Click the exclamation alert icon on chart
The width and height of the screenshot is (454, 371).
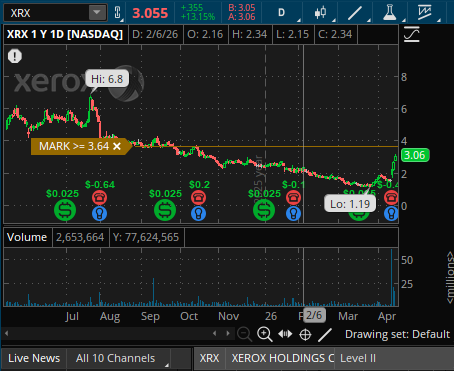pyautogui.click(x=15, y=56)
